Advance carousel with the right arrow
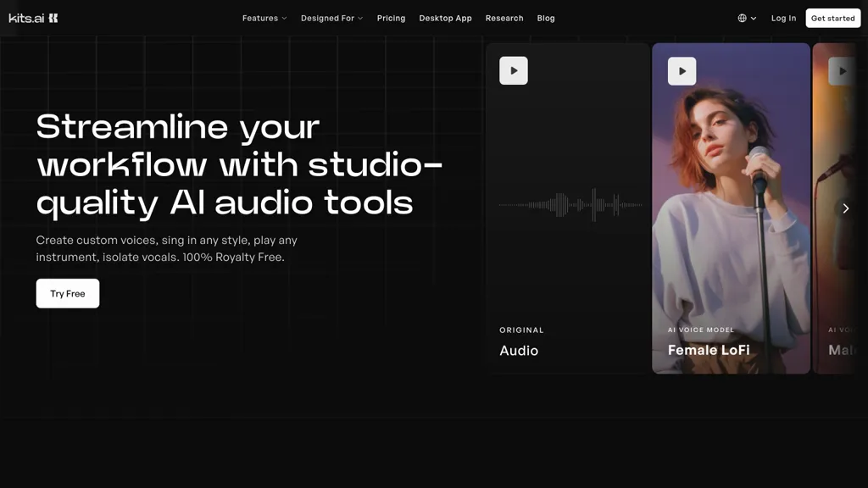The width and height of the screenshot is (868, 488). [845, 208]
